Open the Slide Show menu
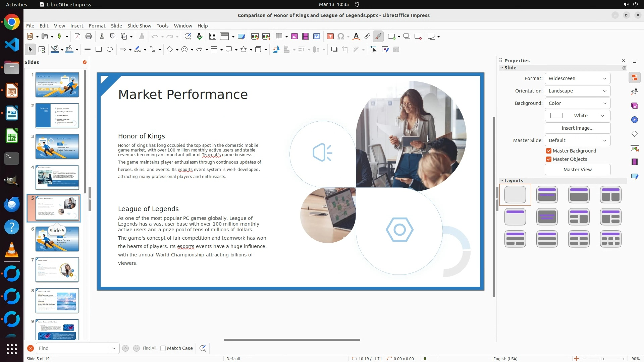 pyautogui.click(x=139, y=26)
